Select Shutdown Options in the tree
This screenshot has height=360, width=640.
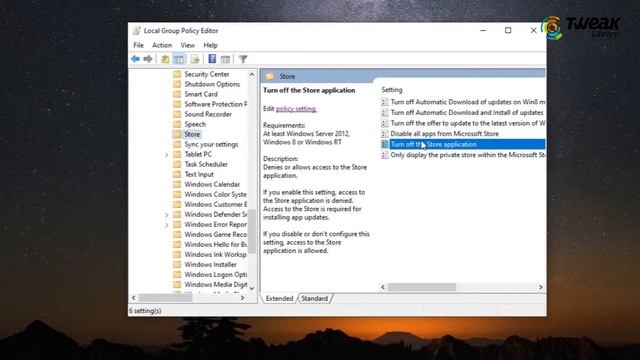click(x=212, y=84)
